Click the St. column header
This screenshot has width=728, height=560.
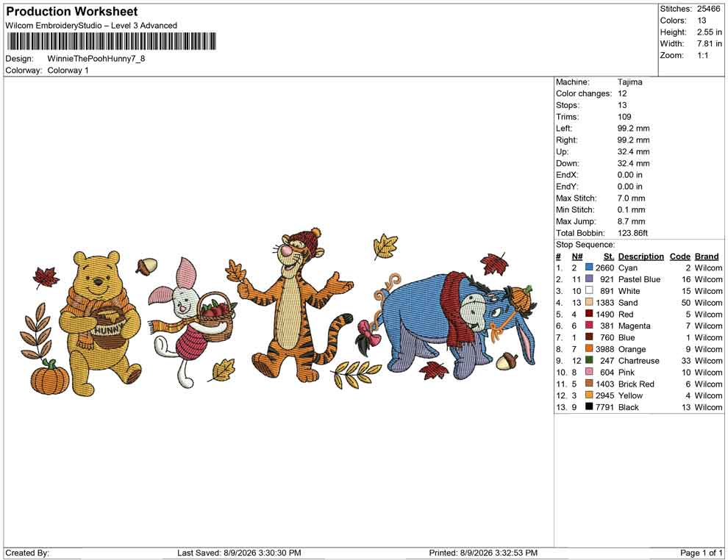click(609, 256)
